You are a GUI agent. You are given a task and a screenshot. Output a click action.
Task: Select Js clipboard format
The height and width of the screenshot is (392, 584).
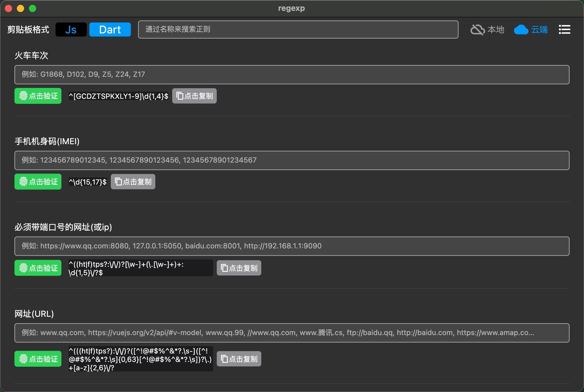click(x=71, y=30)
